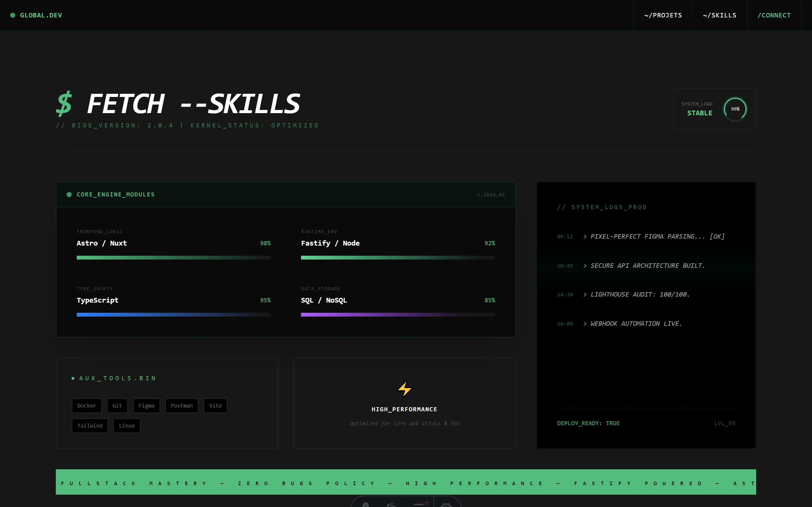This screenshot has height=507, width=812.
Task: Click the CORE_ENGINE_MODULES status indicator dot
Action: tap(69, 195)
